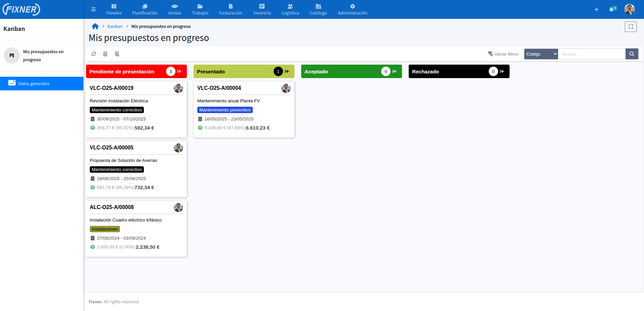644x311 pixels.
Task: Toggle fullscreen with the expand icon
Action: 631,27
